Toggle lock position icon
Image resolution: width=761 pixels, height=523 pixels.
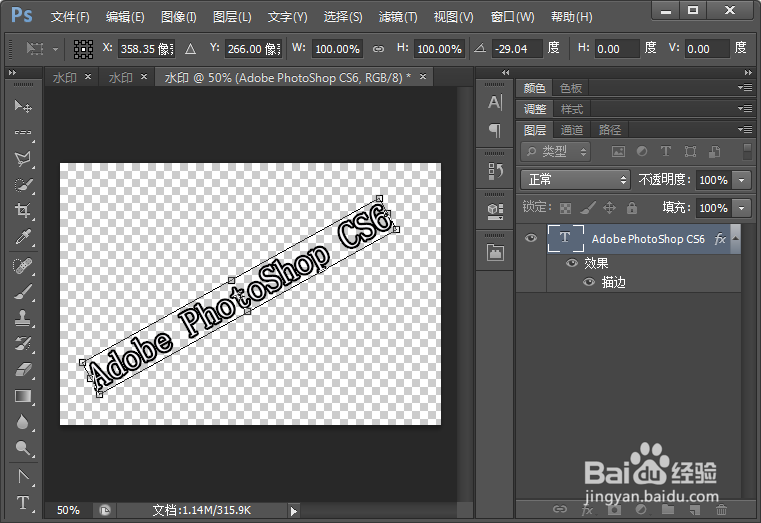609,208
